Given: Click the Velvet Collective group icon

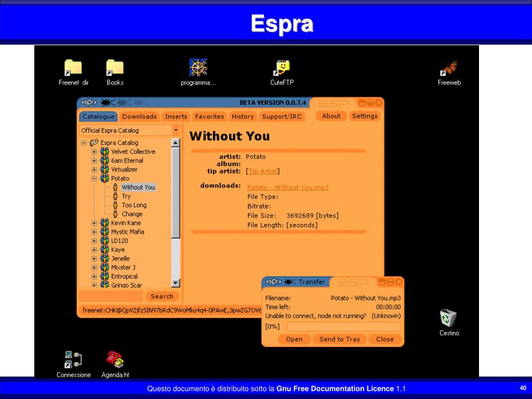Looking at the screenshot, I should 105,151.
